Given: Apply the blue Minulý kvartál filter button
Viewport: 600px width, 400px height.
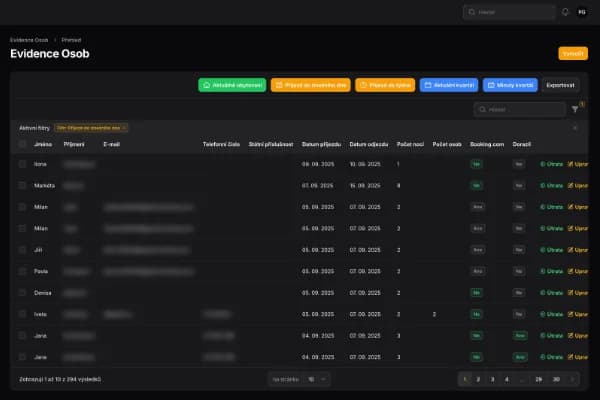Looking at the screenshot, I should (510, 85).
